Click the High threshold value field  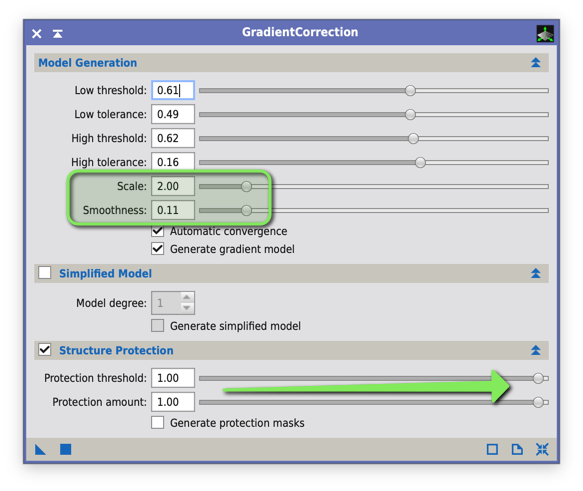tap(173, 138)
